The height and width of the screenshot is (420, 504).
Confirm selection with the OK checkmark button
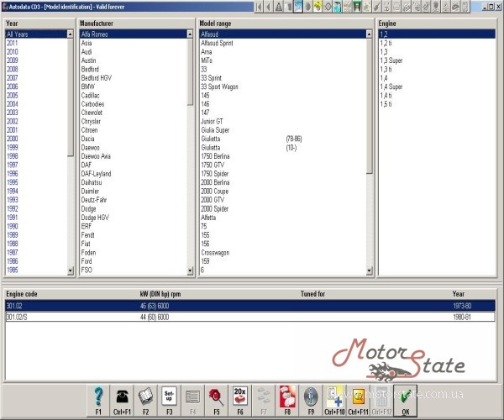click(406, 401)
